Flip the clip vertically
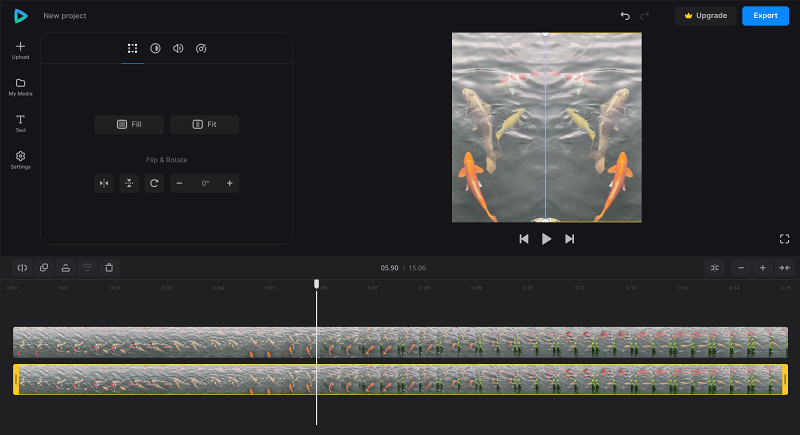 (129, 183)
